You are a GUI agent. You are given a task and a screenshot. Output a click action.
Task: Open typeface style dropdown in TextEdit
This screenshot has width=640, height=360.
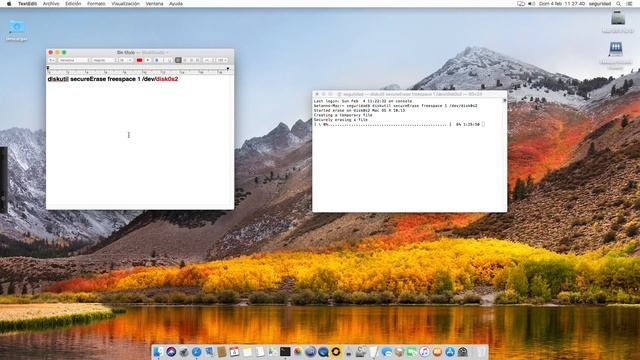[104, 60]
